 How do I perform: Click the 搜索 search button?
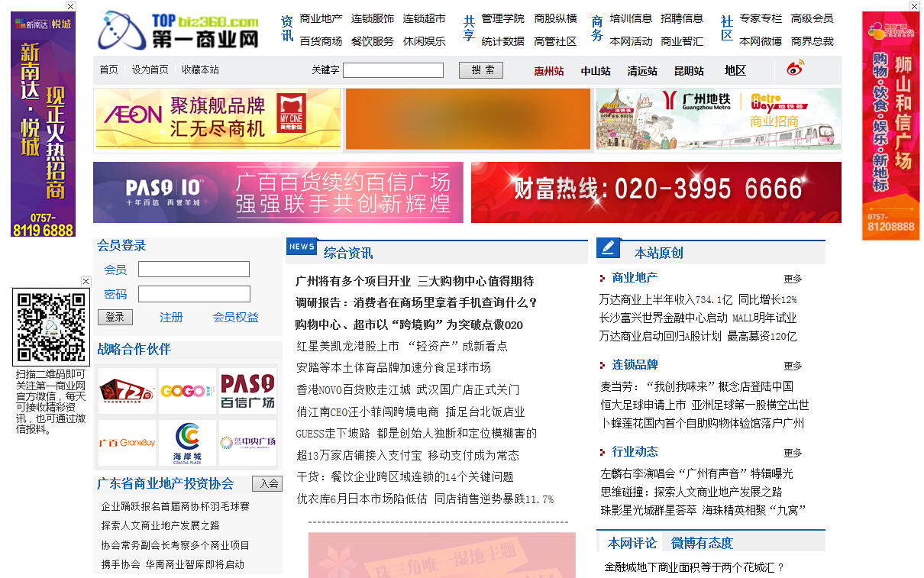481,70
